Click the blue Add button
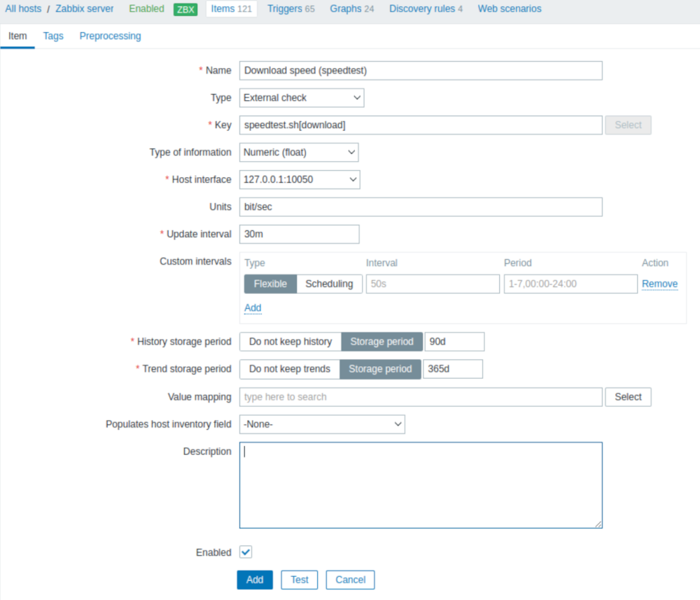Image resolution: width=700 pixels, height=600 pixels. click(x=255, y=580)
